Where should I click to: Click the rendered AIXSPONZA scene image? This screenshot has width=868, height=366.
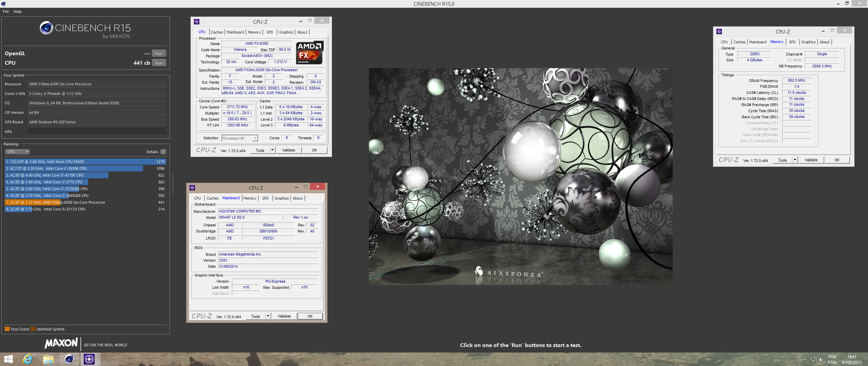point(520,176)
